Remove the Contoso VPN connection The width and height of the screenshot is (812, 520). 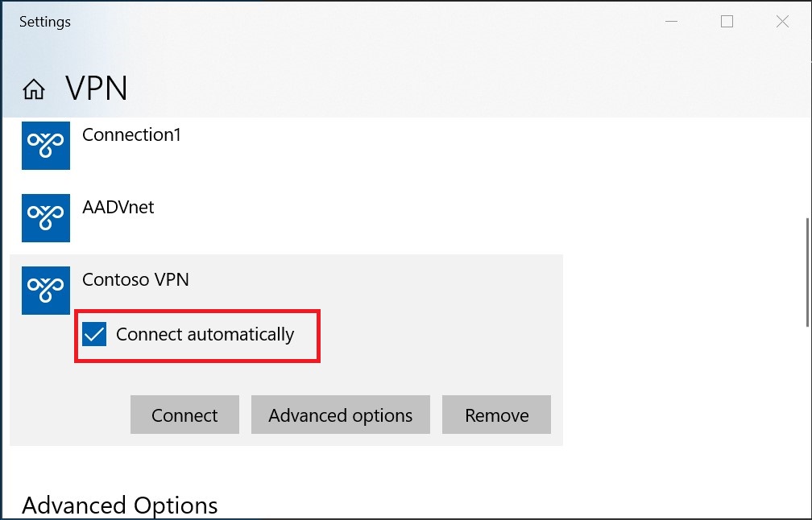click(x=496, y=415)
